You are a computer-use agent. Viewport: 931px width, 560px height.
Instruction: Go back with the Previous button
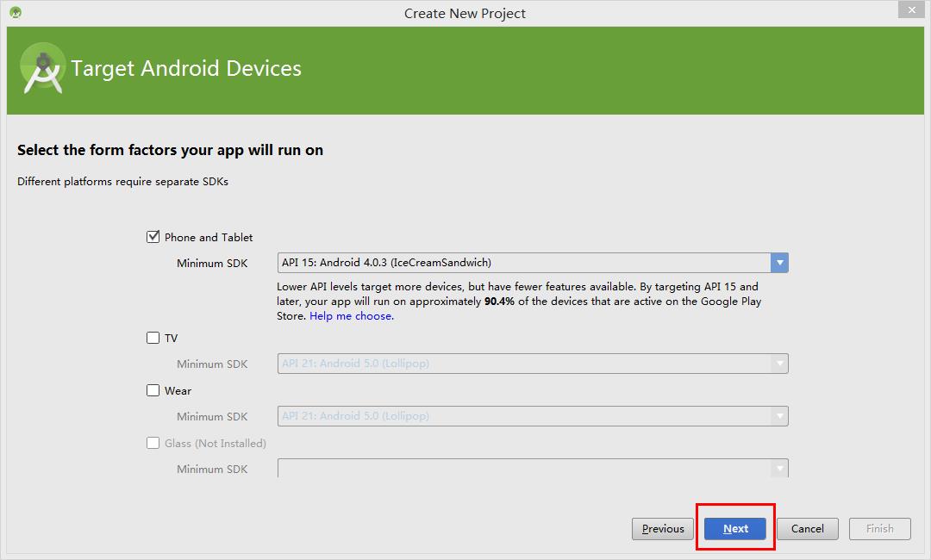click(x=663, y=529)
